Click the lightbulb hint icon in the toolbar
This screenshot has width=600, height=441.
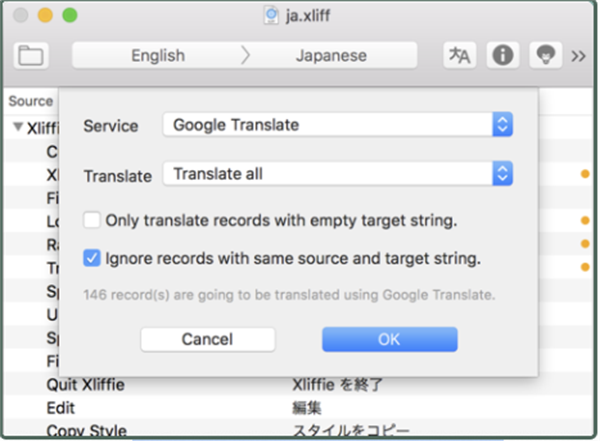[x=545, y=56]
